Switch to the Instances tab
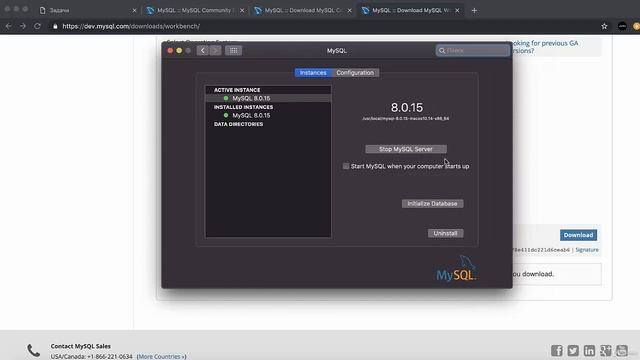 [313, 73]
